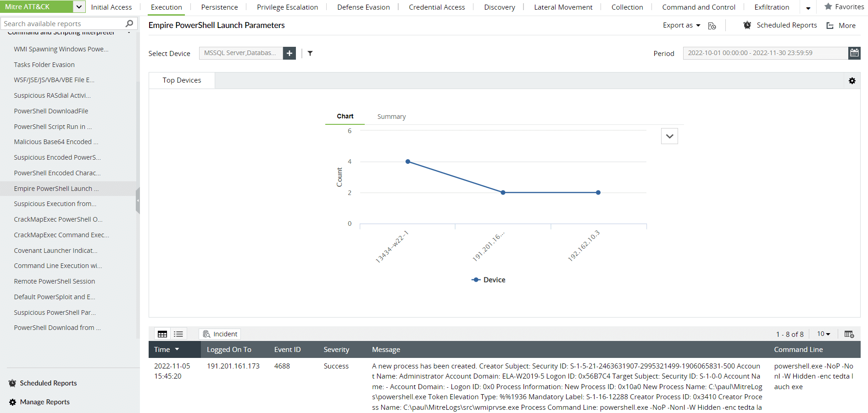Switch to list view layout

pyautogui.click(x=178, y=334)
